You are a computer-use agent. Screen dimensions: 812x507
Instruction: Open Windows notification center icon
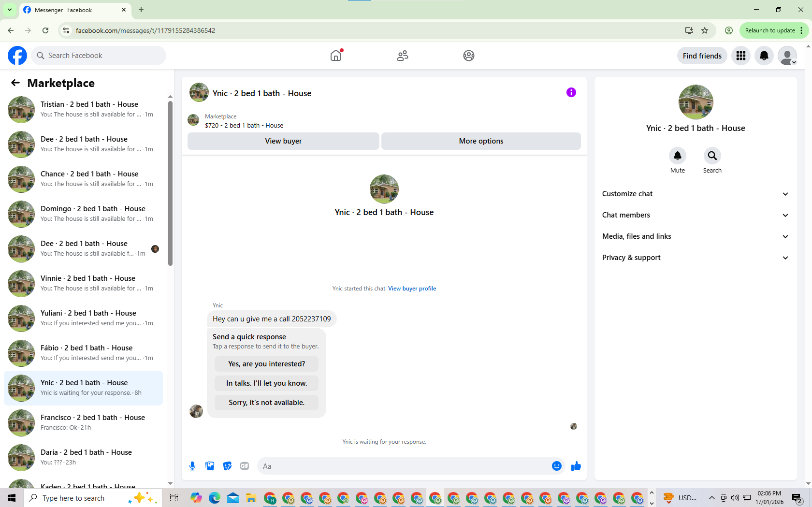tap(797, 498)
